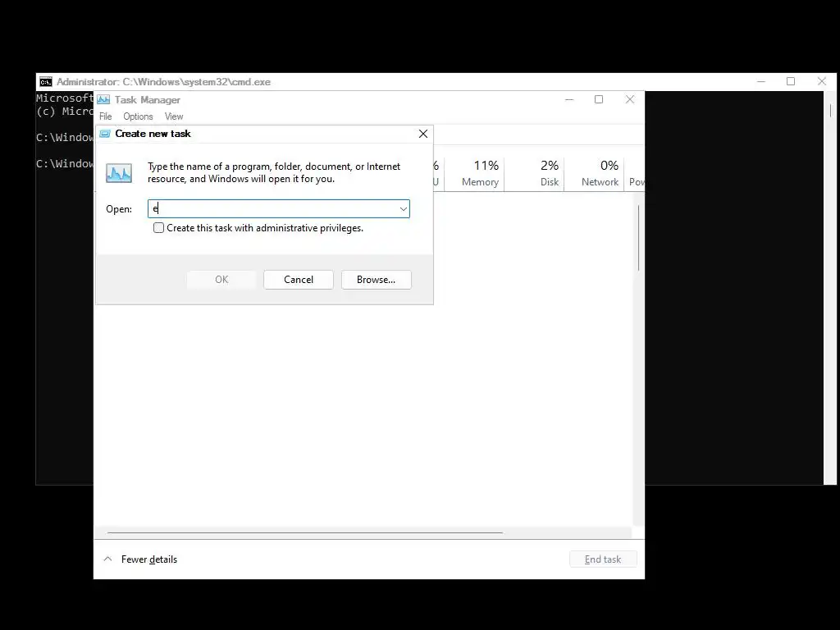Open the View menu in Task Manager

click(174, 116)
